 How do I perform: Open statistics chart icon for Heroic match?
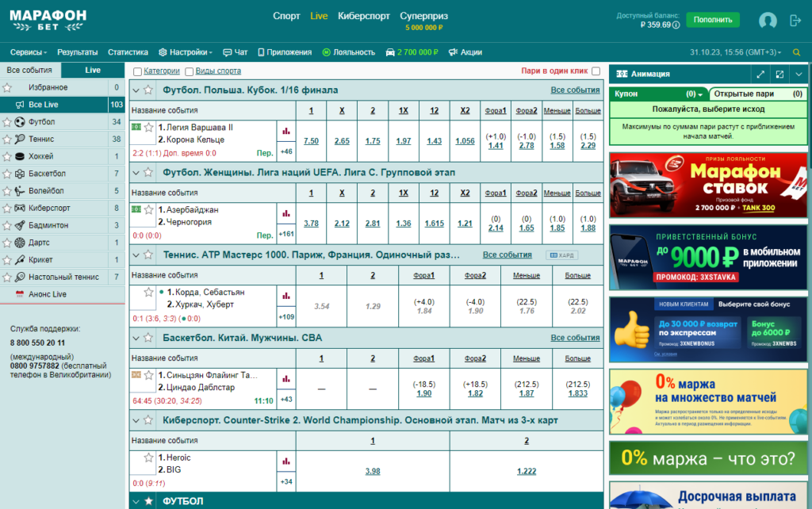point(285,461)
